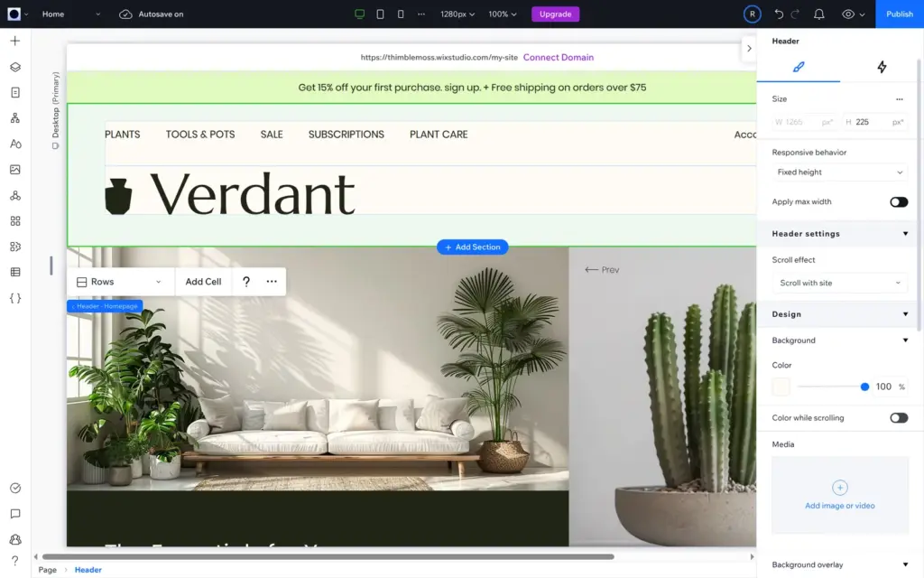Open the Help question mark icon at sidebar bottom

[x=15, y=560]
